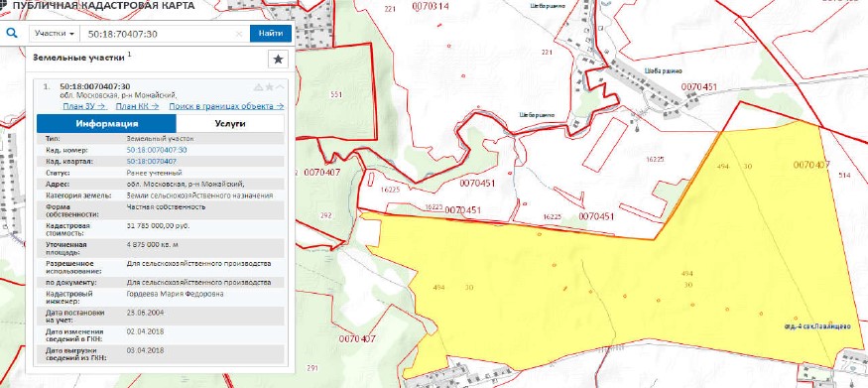Open the cadastral number 50:18:0070407:30 link
Image resolution: width=868 pixels, height=388 pixels.
[157, 150]
